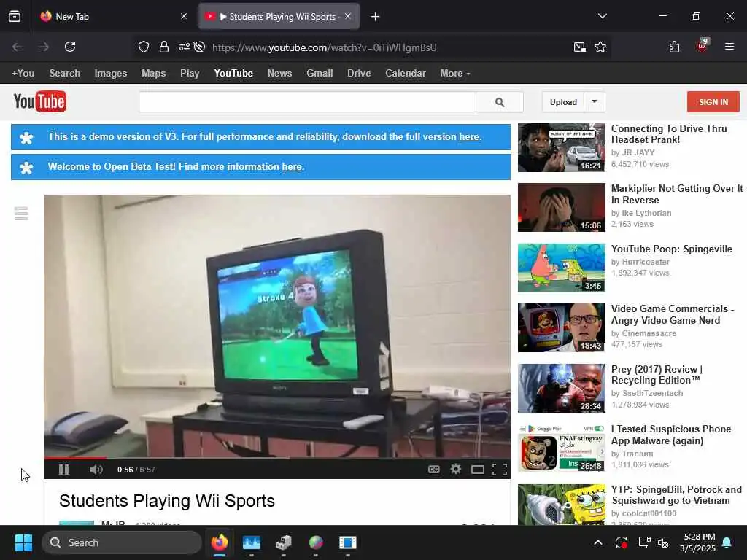Open site permissions icon in address bar
This screenshot has height=560, width=747.
tap(184, 47)
